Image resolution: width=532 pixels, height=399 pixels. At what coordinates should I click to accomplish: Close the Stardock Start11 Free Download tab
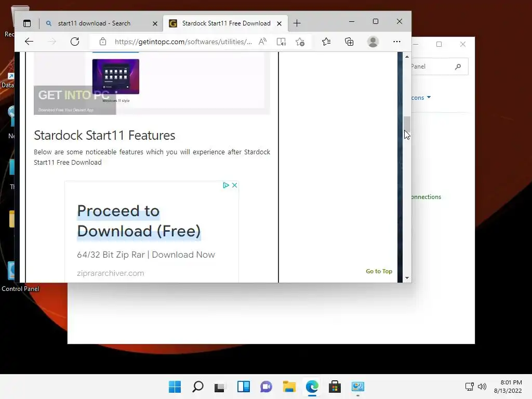[279, 23]
